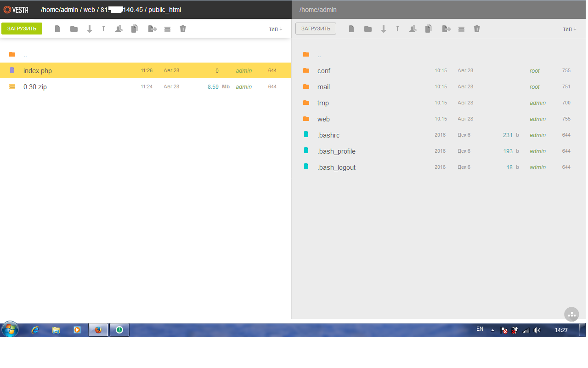Open Windows Media Player from the taskbar

(x=77, y=330)
